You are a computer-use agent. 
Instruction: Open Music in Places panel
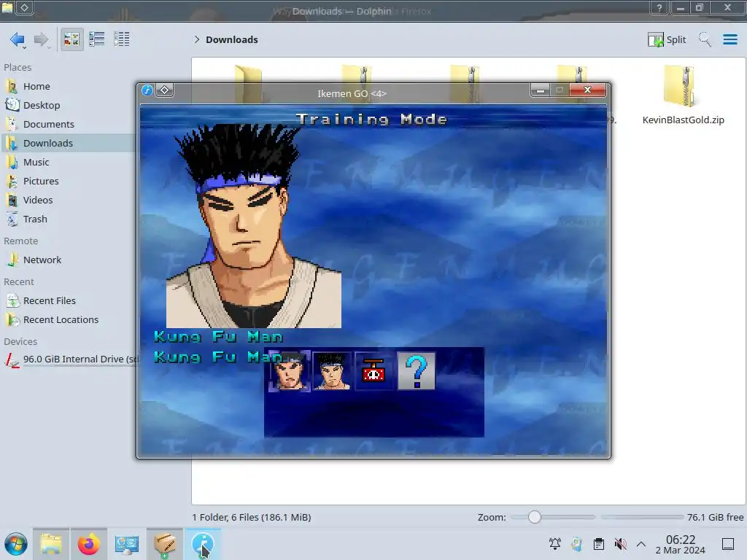pos(69,163)
